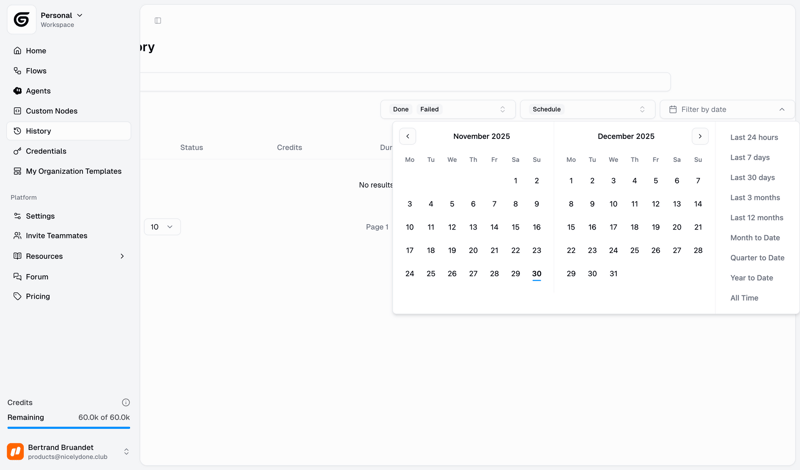The height and width of the screenshot is (470, 800).
Task: Open the Forum link
Action: click(x=69, y=277)
